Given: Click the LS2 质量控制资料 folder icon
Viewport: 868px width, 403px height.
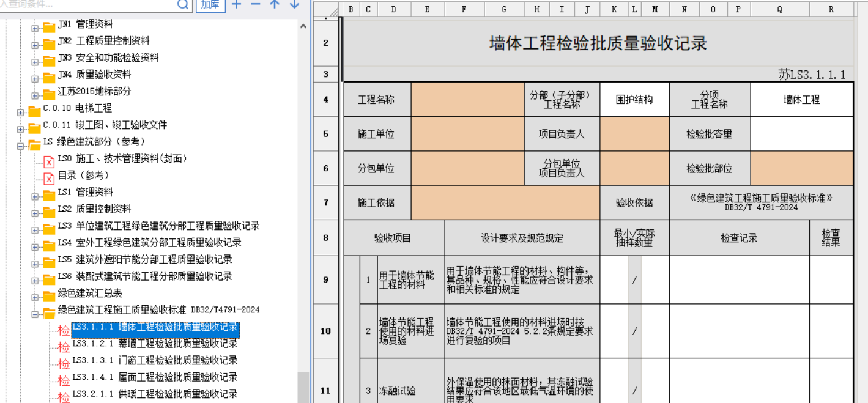Looking at the screenshot, I should pyautogui.click(x=49, y=212).
